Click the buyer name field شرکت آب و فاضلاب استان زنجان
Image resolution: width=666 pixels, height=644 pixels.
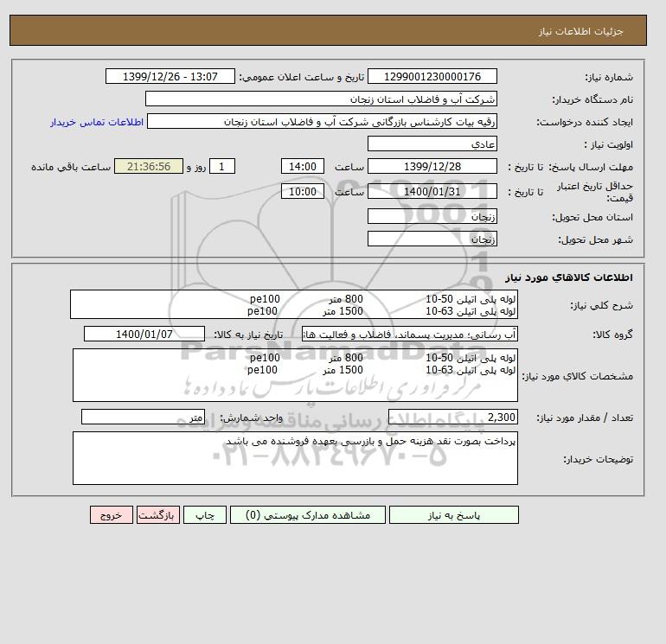click(x=321, y=99)
